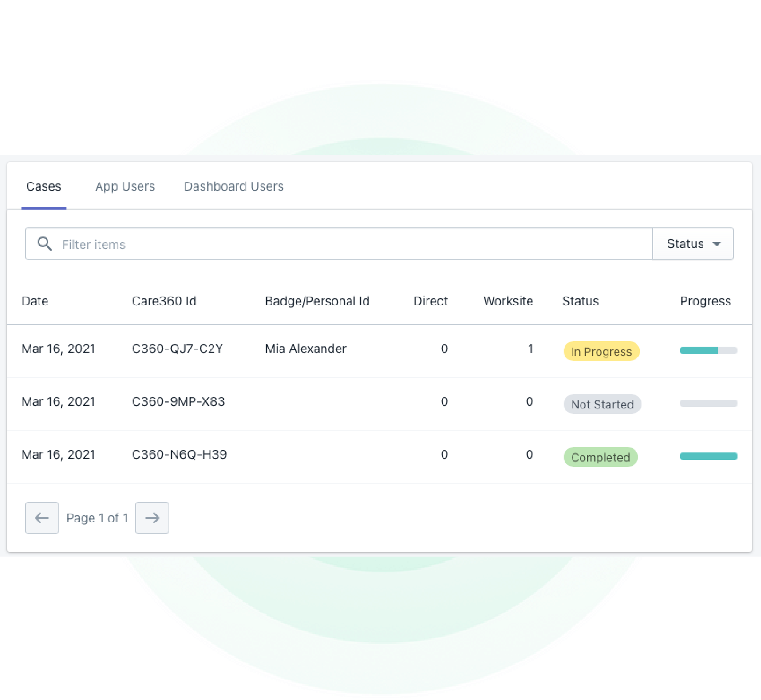Click the Completed status badge
This screenshot has width=761, height=700.
click(x=601, y=457)
